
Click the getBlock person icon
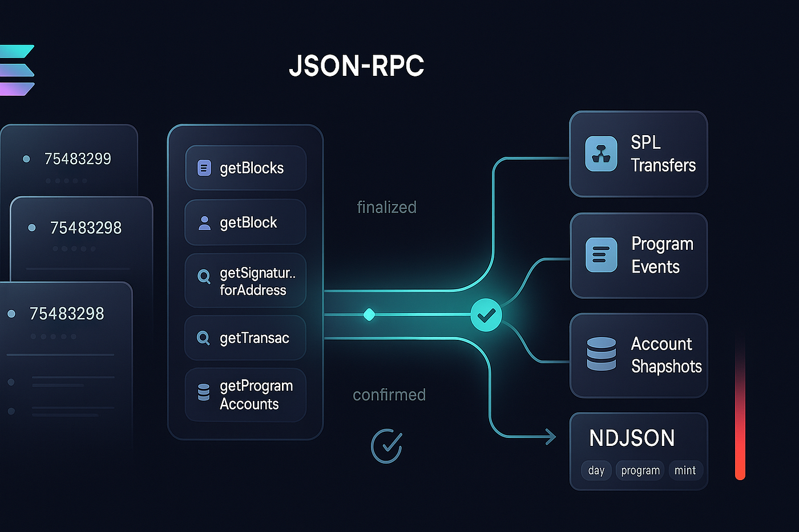click(x=204, y=223)
